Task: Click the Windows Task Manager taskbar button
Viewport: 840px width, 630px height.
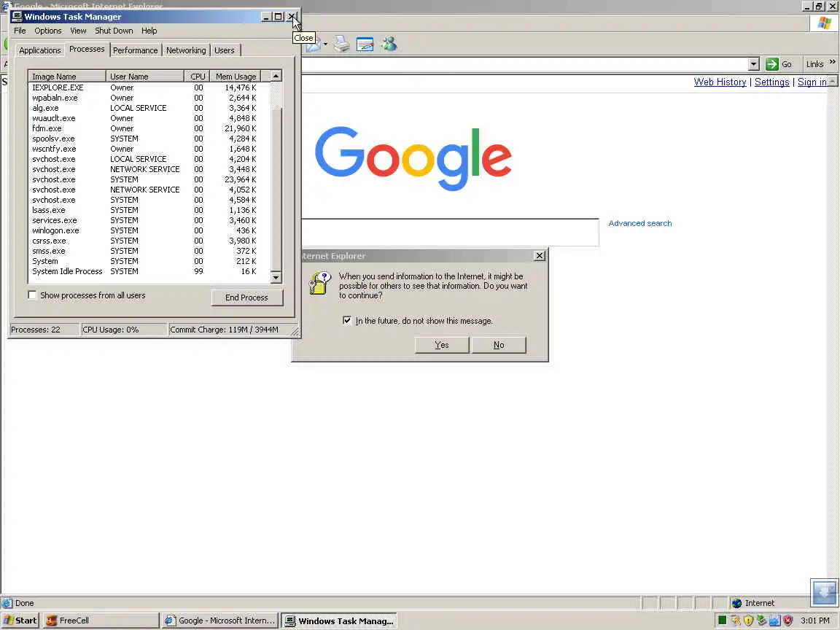Action: (339, 621)
